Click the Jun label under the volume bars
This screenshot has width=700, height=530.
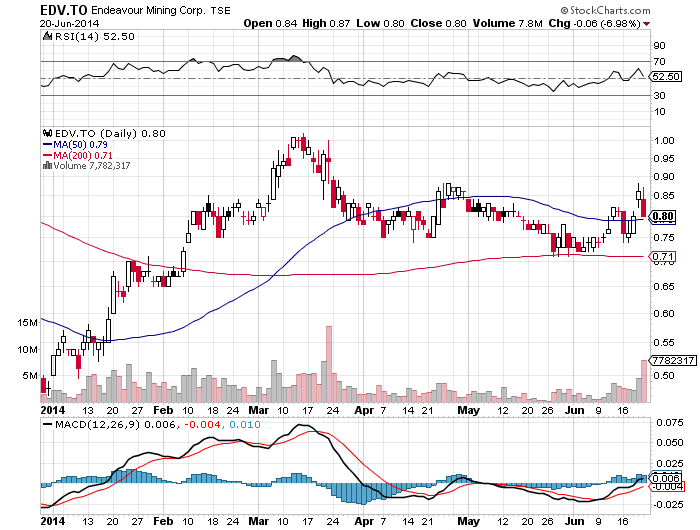(575, 410)
